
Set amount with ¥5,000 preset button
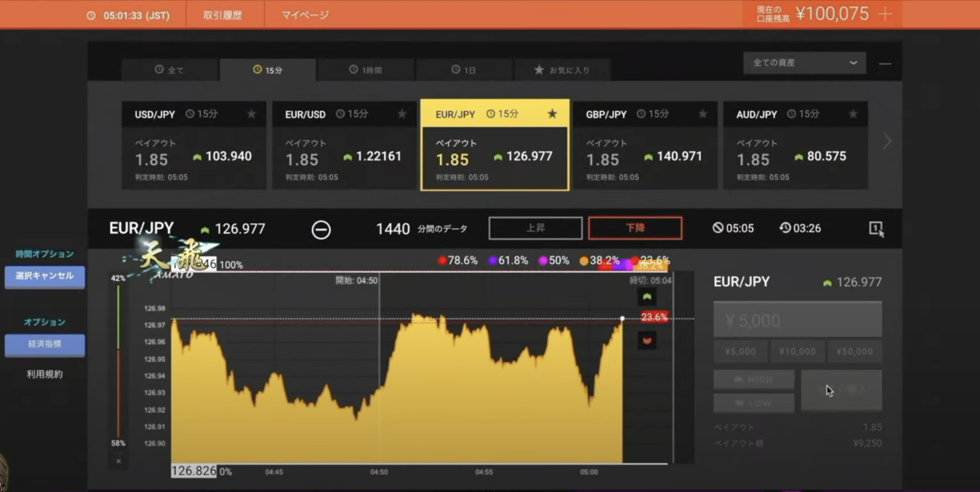(741, 351)
